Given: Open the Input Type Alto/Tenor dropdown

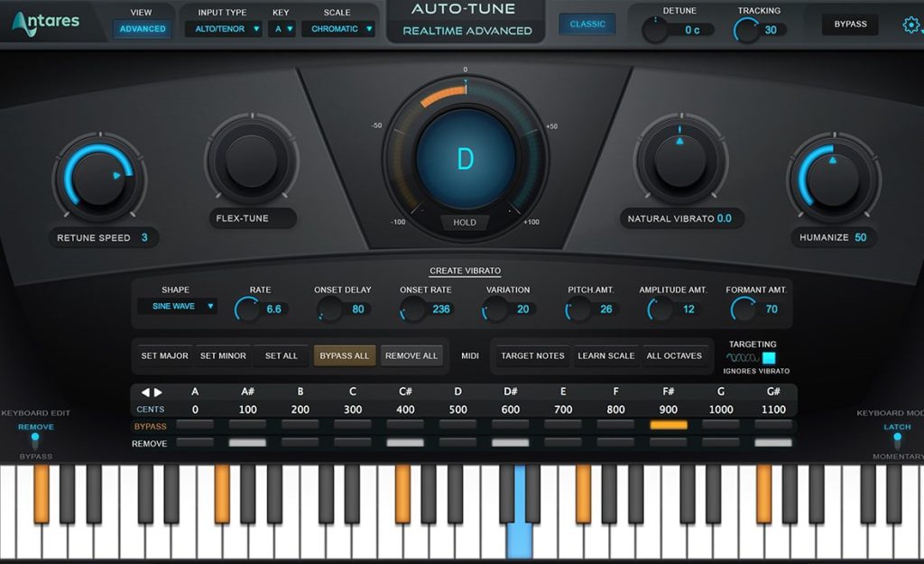Looking at the screenshot, I should (224, 29).
